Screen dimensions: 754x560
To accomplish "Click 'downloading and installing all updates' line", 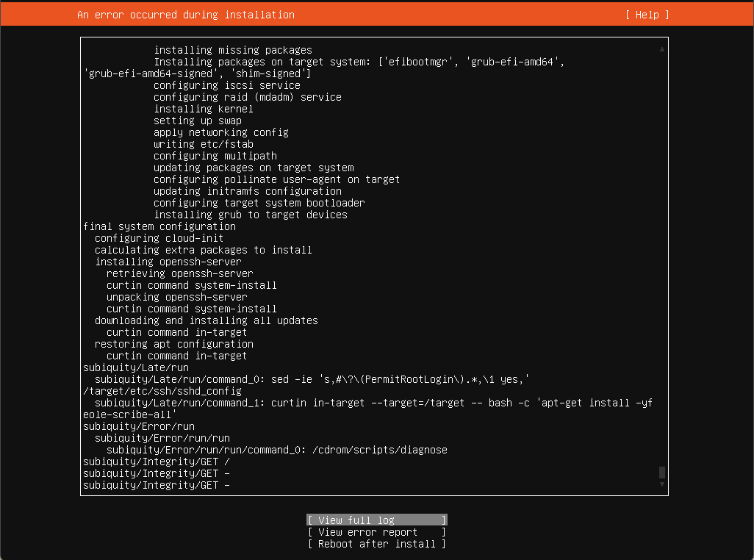I will coord(207,320).
